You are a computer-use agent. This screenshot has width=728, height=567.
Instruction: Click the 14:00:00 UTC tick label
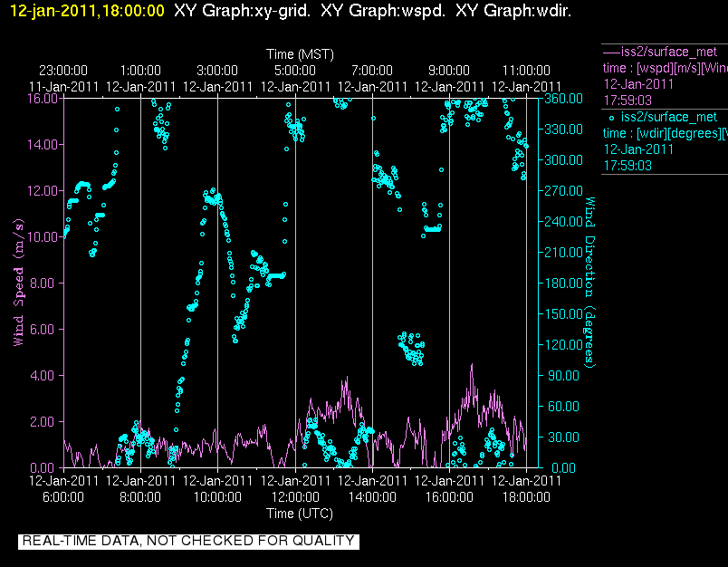[372, 497]
